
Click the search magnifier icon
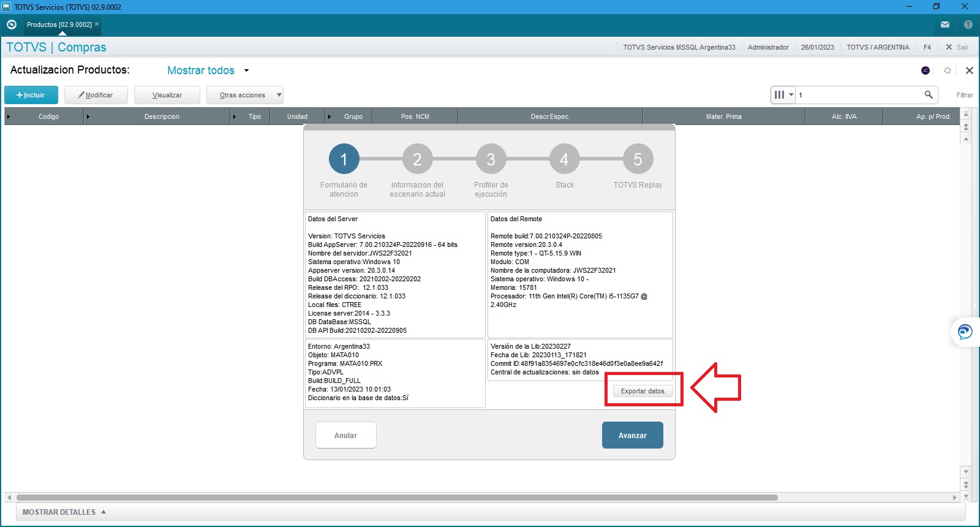click(929, 94)
